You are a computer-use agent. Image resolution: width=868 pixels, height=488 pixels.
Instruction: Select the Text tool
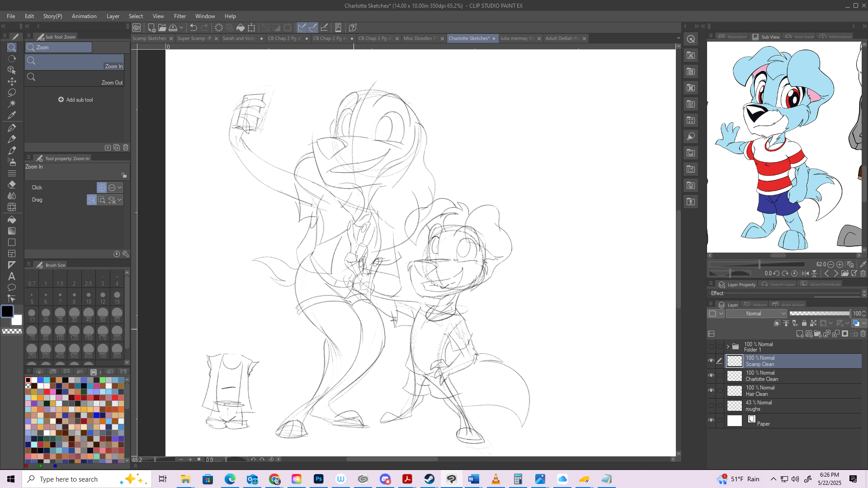click(x=12, y=276)
